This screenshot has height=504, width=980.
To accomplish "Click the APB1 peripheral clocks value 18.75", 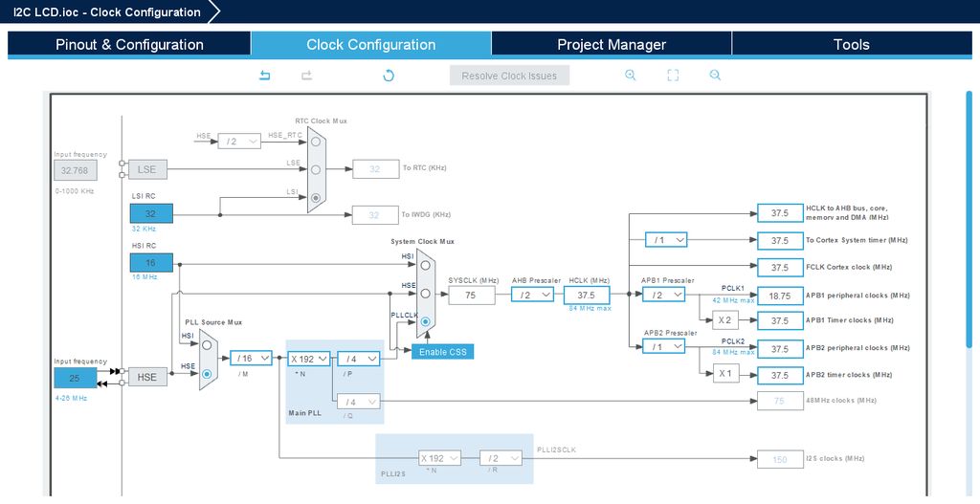I will 780,296.
